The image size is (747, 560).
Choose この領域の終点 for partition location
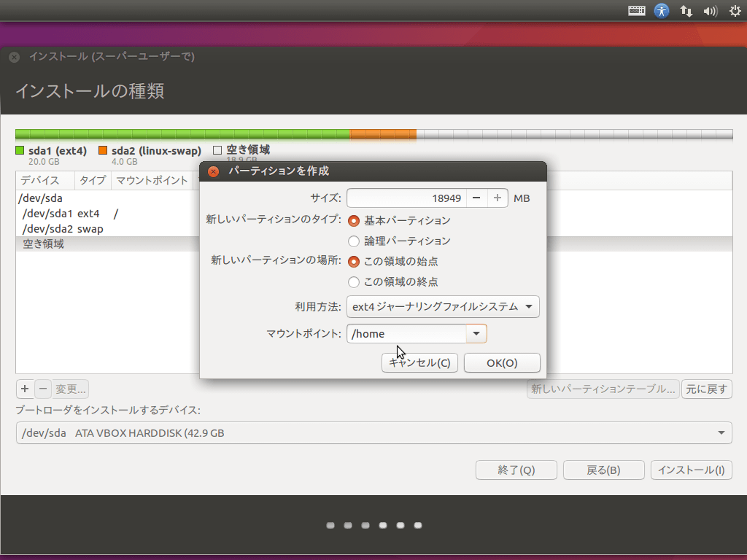[354, 282]
